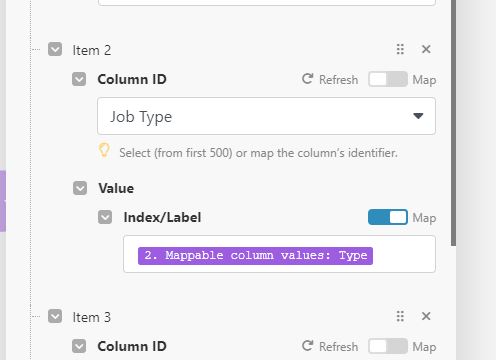The image size is (496, 360).
Task: Collapse the Item 3 section
Action: point(55,316)
